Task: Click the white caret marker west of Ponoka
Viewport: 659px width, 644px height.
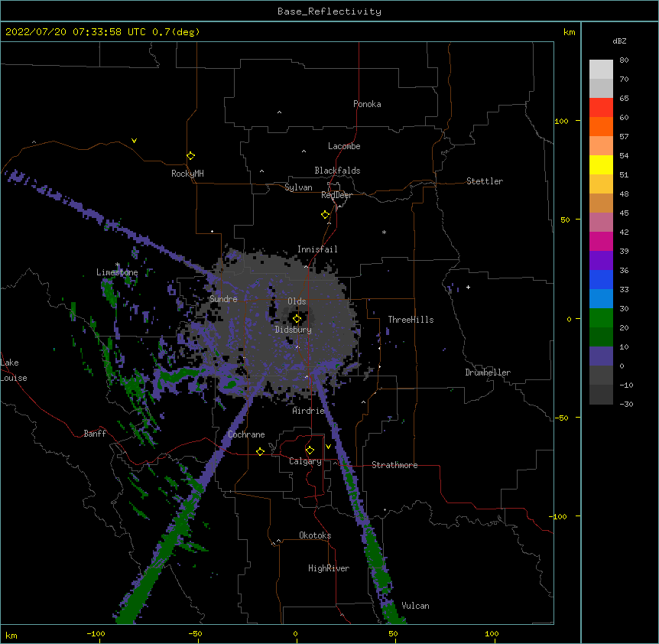Action: pos(279,112)
